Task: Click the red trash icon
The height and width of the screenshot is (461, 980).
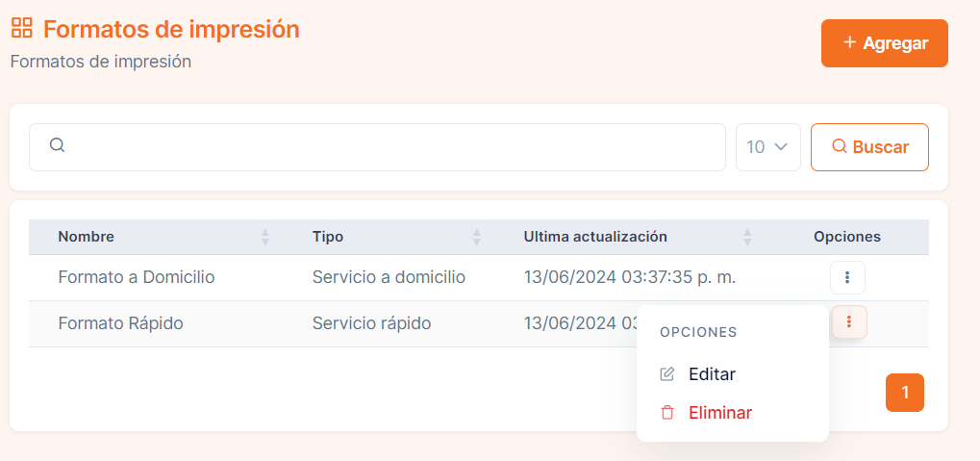Action: (667, 413)
